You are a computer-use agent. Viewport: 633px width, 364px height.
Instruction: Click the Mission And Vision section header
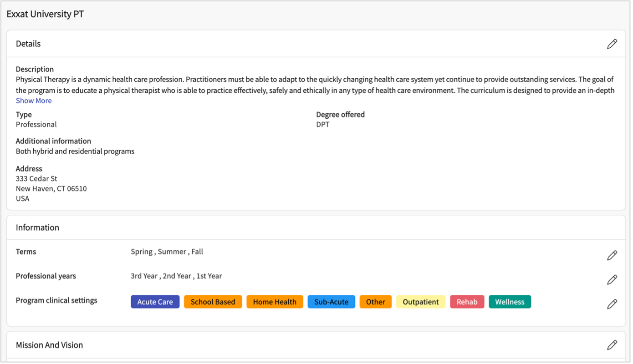click(49, 345)
